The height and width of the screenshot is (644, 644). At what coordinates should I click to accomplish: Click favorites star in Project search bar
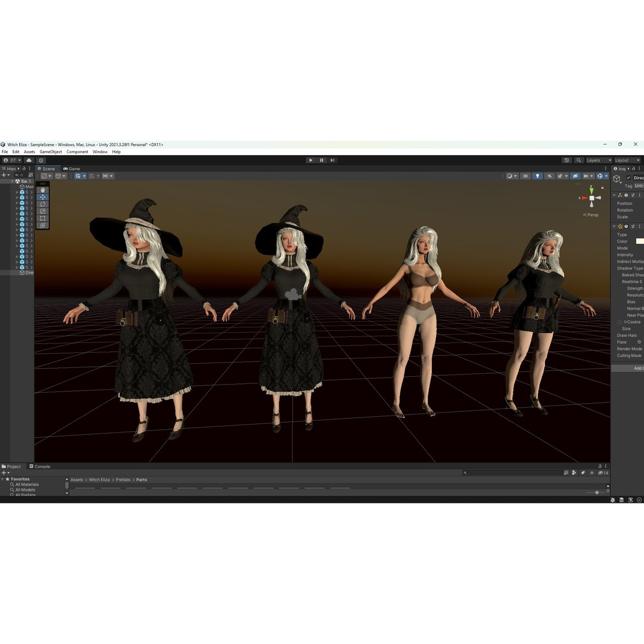592,473
